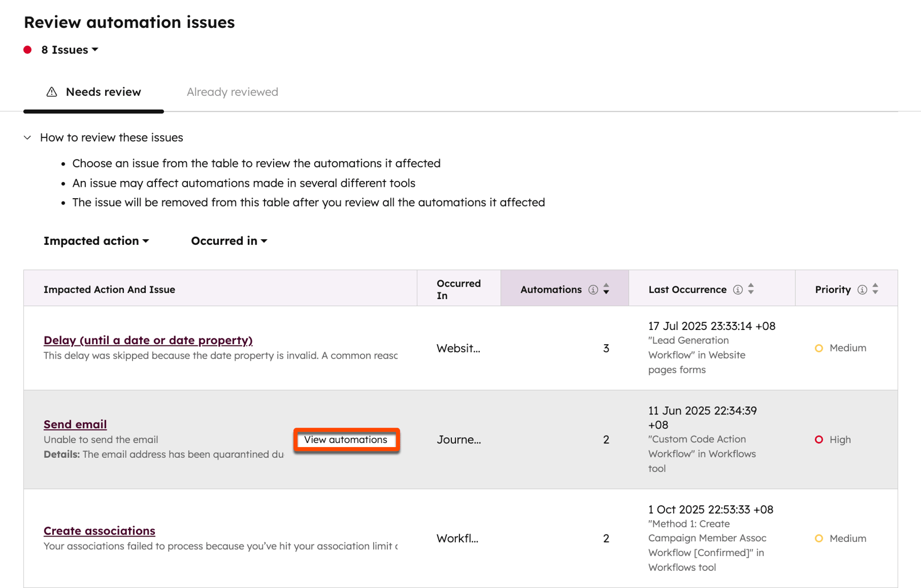Click the red issue indicator dot beside 8 Issues
This screenshot has width=921, height=588.
[x=26, y=50]
